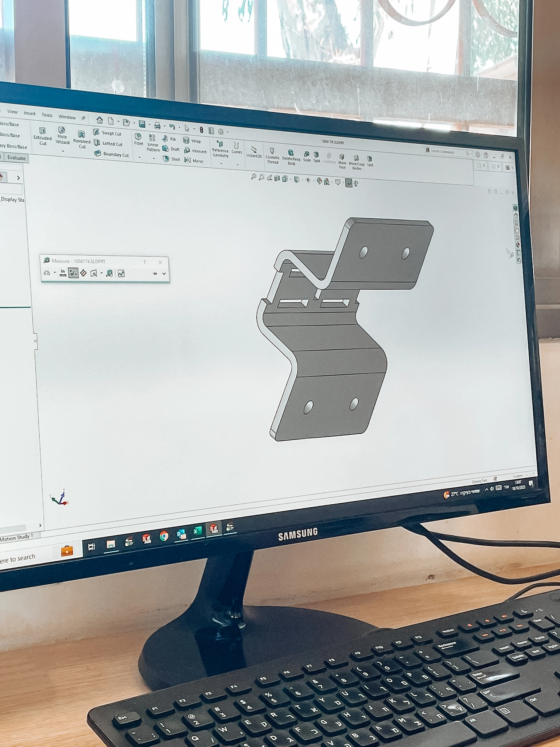Viewport: 560px width, 747px height.
Task: Open Excel from the taskbar
Action: (x=197, y=531)
